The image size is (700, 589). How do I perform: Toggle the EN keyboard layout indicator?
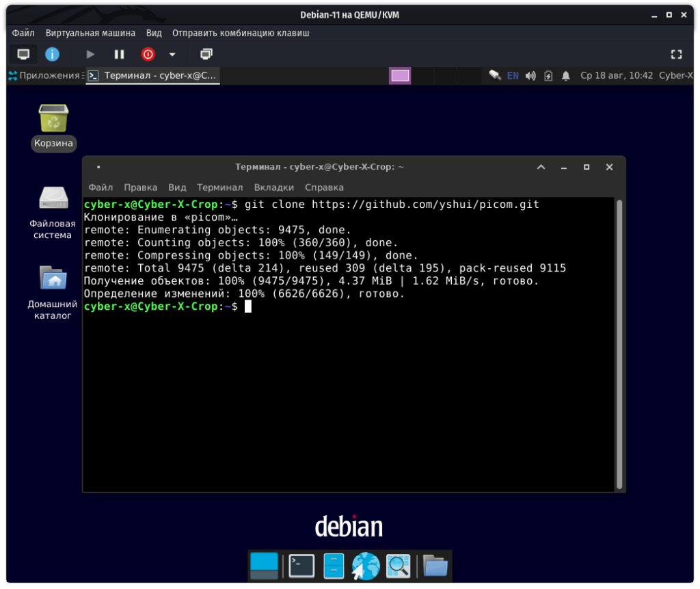click(513, 76)
